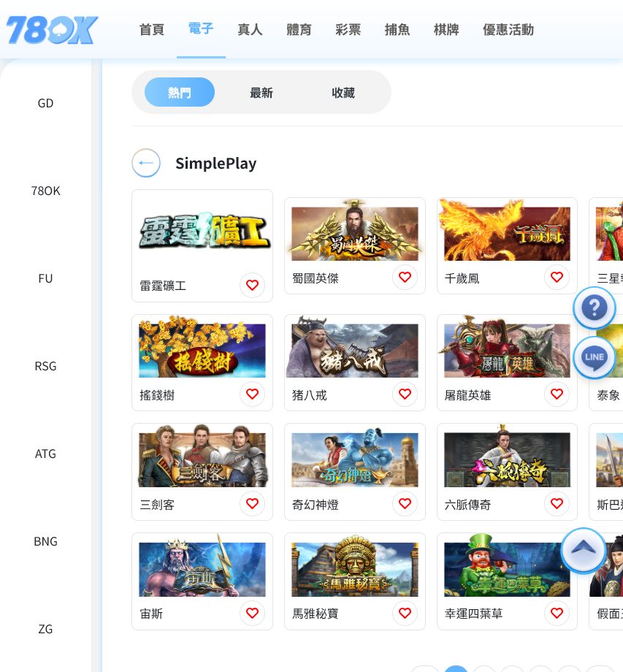Switch to the 收藏 filter tab
This screenshot has width=623, height=672.
(343, 93)
